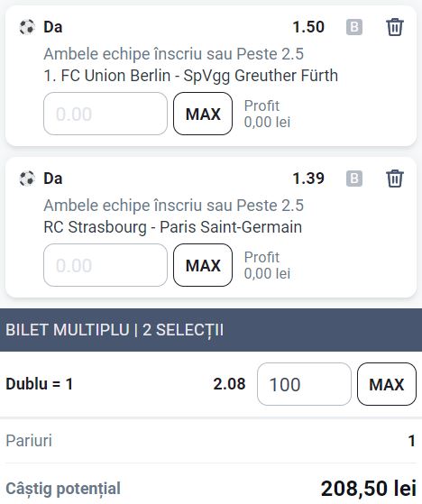Click MAX for the Union Berlin single stake
422x504 pixels.
203,114
